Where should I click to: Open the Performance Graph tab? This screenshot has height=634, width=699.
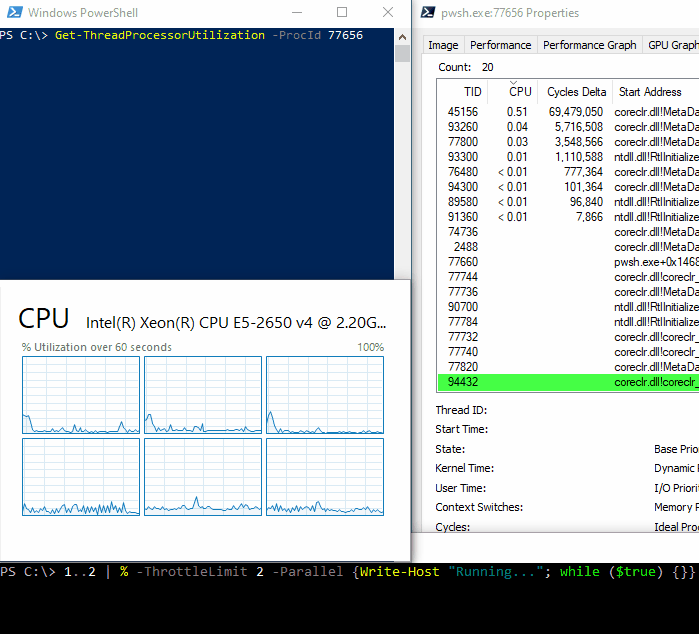(x=589, y=45)
